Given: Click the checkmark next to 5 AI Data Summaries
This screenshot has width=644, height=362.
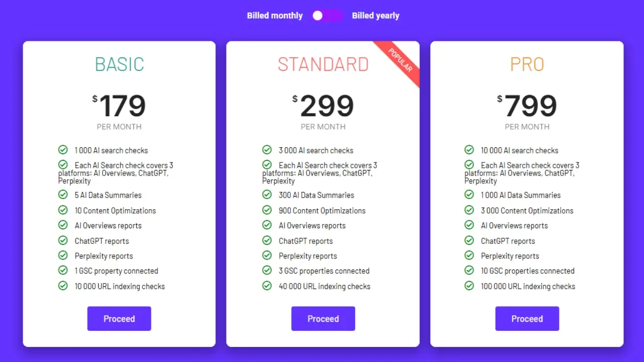Looking at the screenshot, I should pyautogui.click(x=63, y=195).
